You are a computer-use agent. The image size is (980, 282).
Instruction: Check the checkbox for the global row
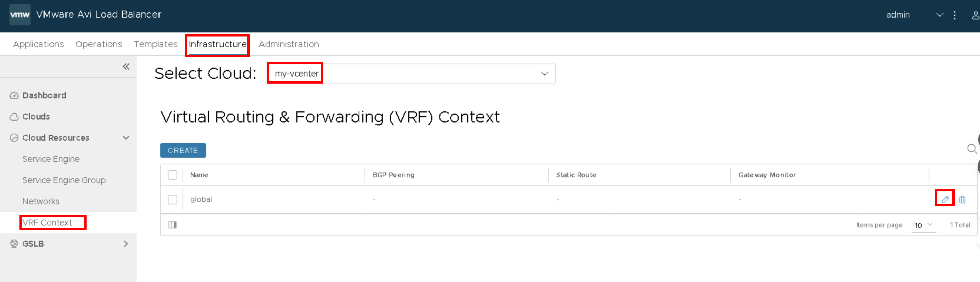[173, 200]
